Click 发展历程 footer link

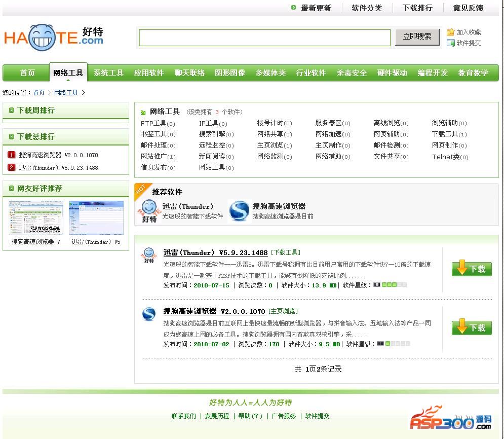tap(217, 416)
